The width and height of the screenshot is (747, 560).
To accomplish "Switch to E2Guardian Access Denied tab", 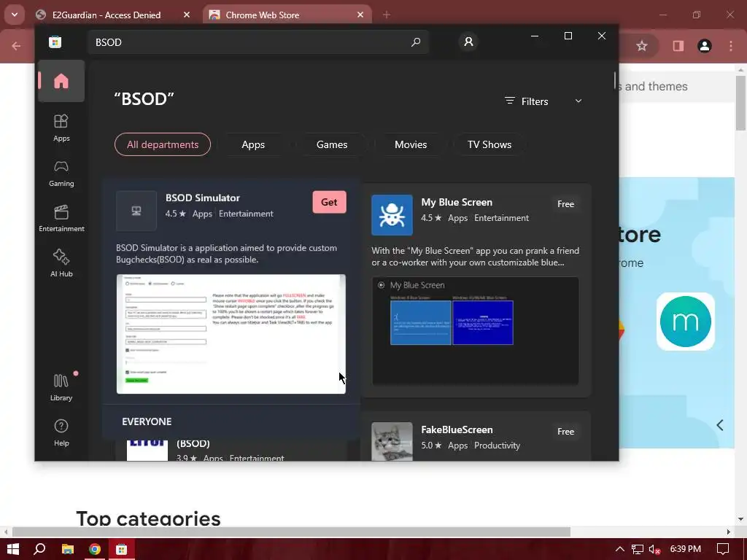I will [x=107, y=15].
